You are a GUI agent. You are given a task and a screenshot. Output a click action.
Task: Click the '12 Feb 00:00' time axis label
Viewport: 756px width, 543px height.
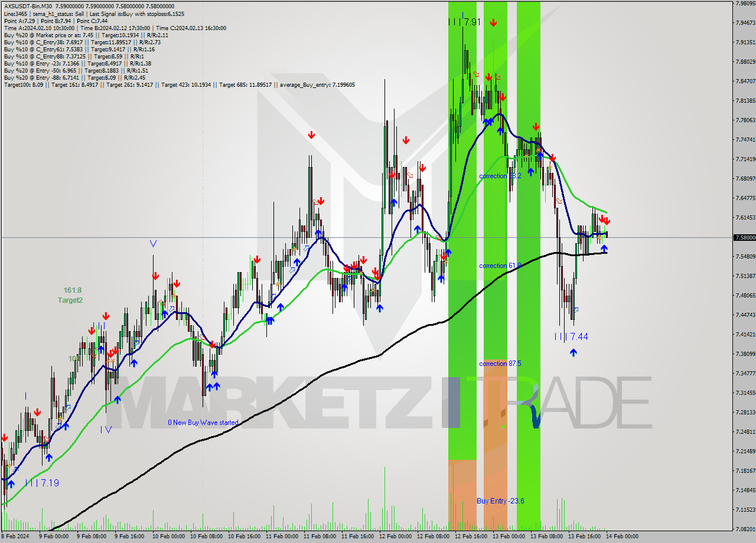pos(395,537)
